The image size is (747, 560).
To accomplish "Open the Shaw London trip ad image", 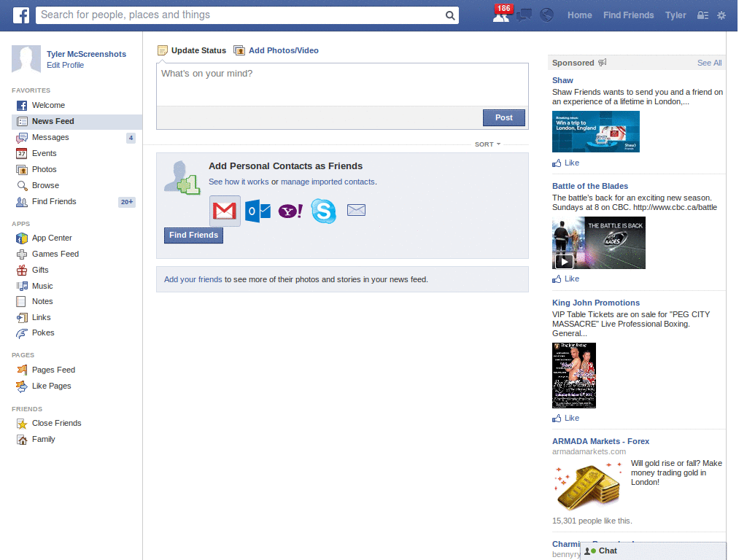I will (x=596, y=131).
